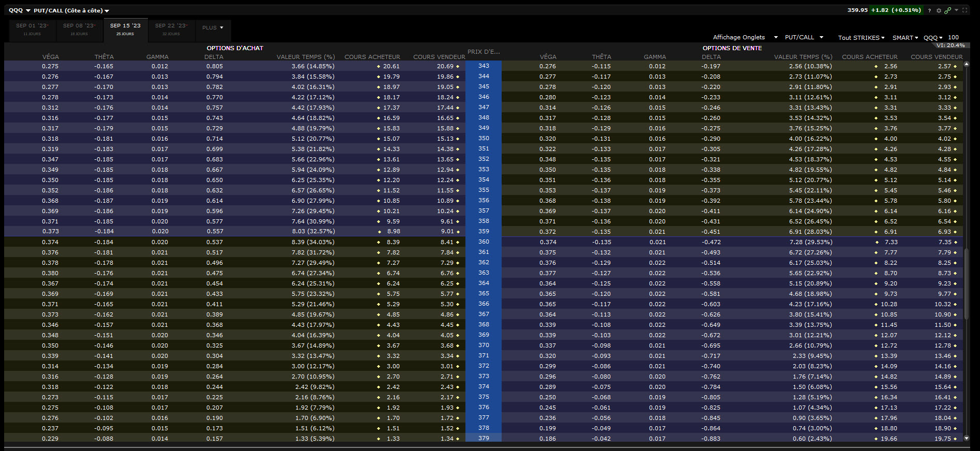This screenshot has height=451, width=980.
Task: Click put bid 12.72 at strike 370
Action: (889, 345)
